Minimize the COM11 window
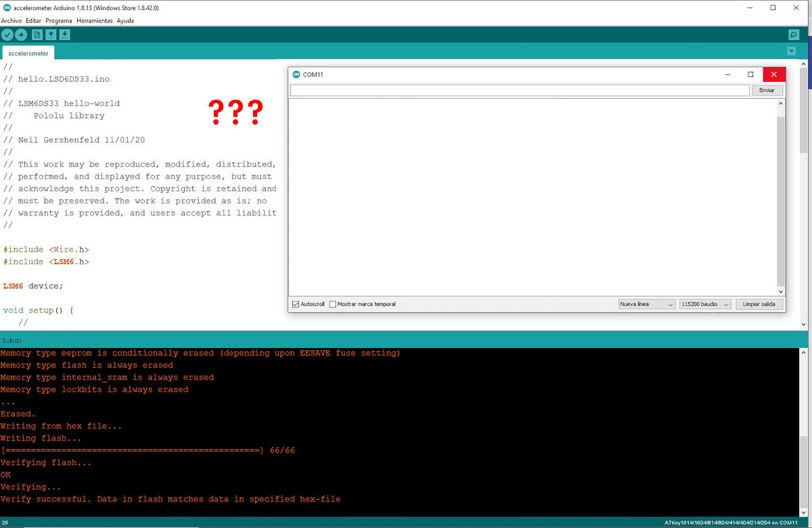 (x=727, y=74)
